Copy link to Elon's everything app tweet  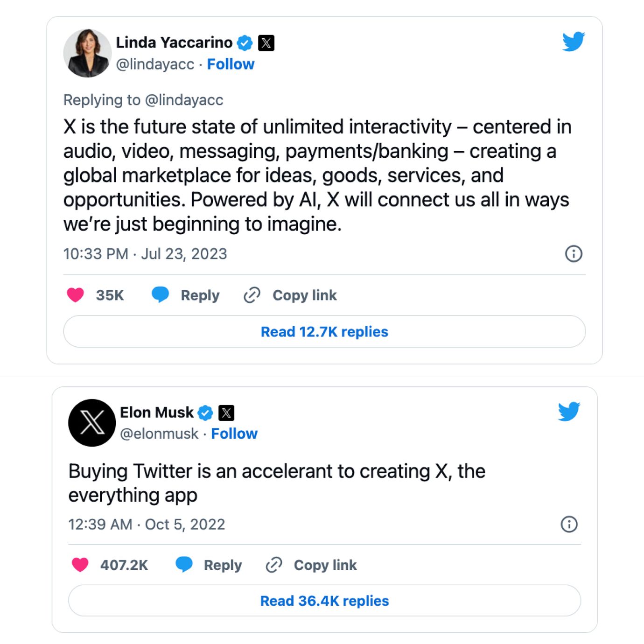[311, 565]
